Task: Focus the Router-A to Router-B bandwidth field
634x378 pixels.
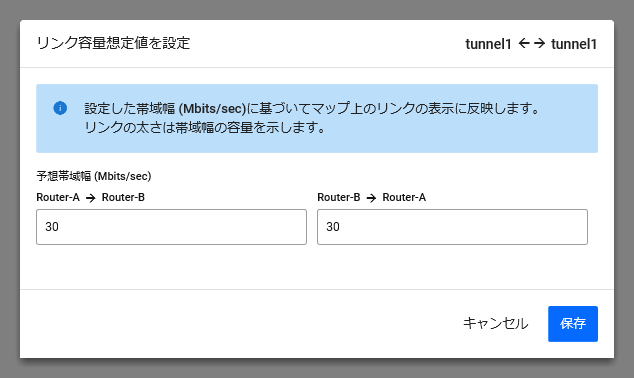Action: (171, 227)
